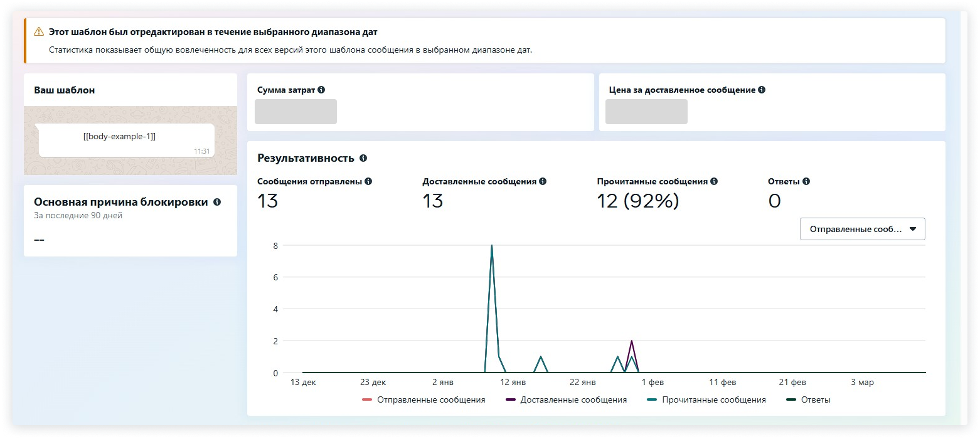The image size is (980, 439).
Task: Open the Отправленные сооб… metric dropdown
Action: [x=862, y=229]
